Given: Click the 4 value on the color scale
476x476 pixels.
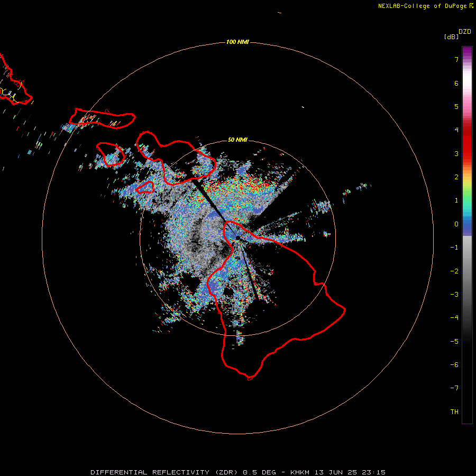Looking at the screenshot, I should tap(456, 130).
